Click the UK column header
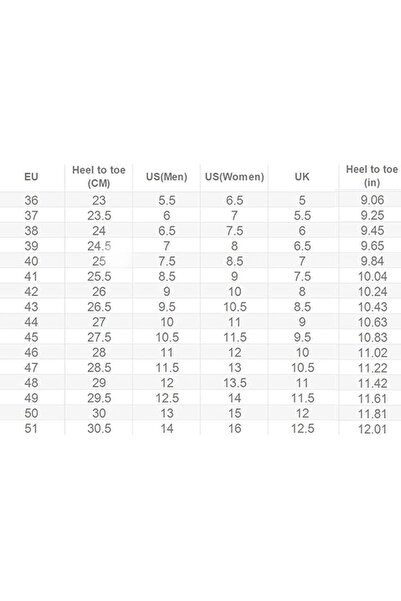 302,177
